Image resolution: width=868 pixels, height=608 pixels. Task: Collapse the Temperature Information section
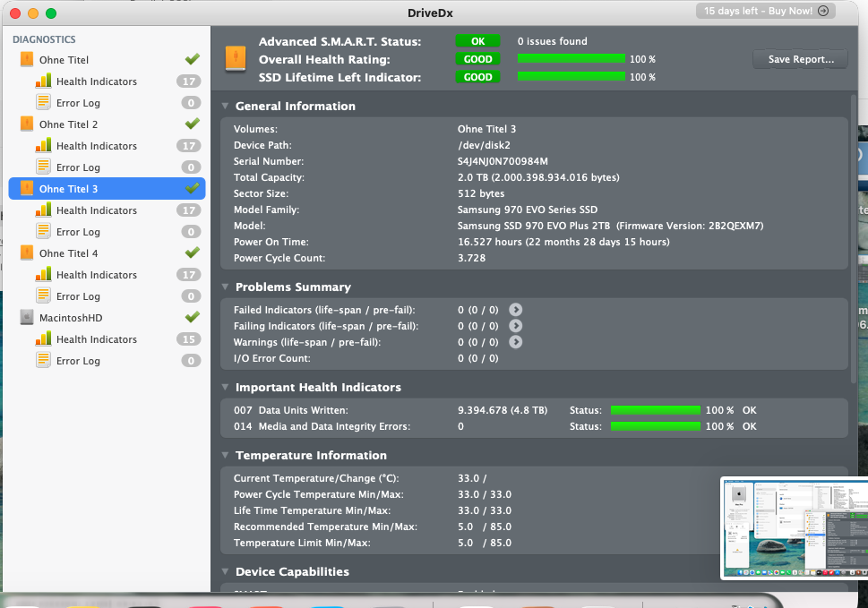coord(225,456)
